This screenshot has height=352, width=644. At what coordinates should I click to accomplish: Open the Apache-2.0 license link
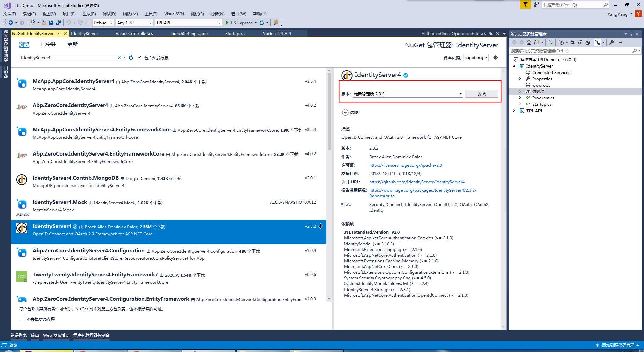tap(406, 165)
